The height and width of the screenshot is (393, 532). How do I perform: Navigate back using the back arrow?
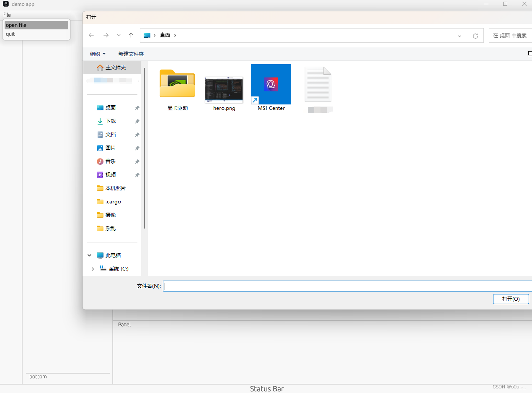pyautogui.click(x=91, y=35)
